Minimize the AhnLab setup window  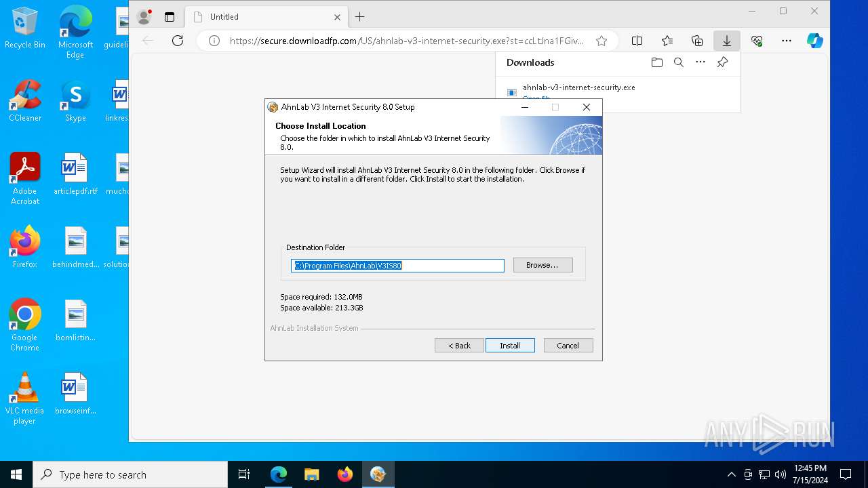524,107
